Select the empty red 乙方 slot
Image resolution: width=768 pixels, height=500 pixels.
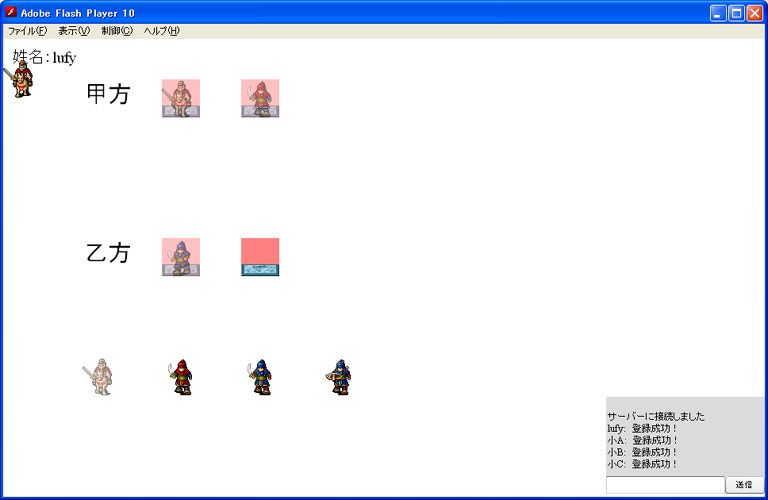[x=260, y=257]
